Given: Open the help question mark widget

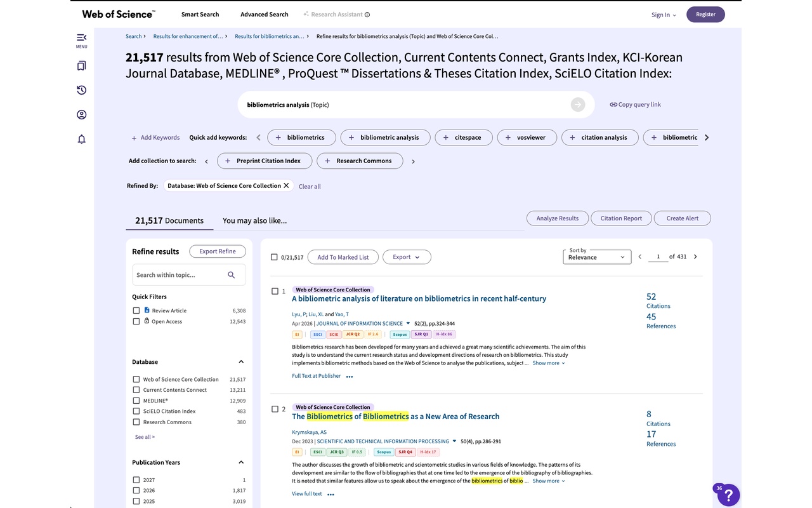Looking at the screenshot, I should 728,495.
